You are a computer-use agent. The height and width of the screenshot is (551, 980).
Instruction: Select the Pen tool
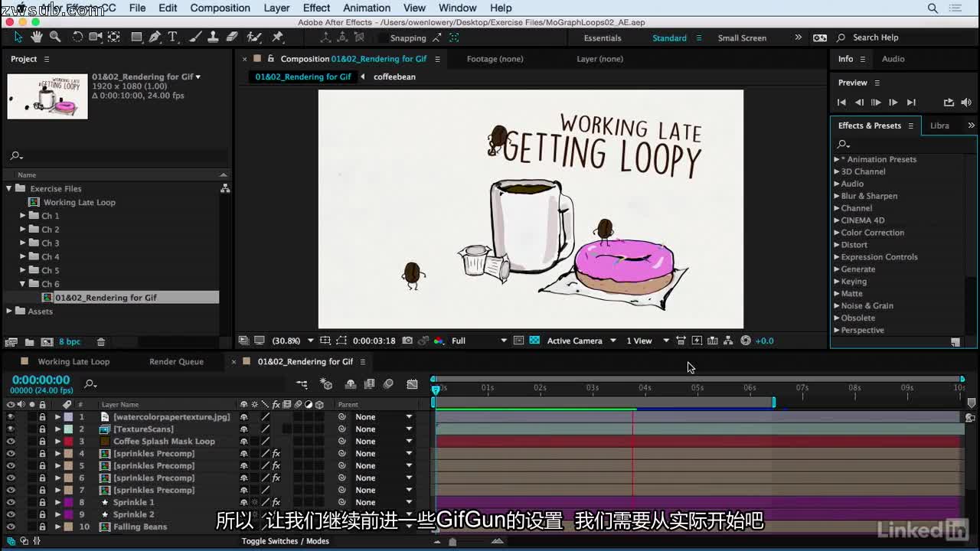pyautogui.click(x=155, y=37)
